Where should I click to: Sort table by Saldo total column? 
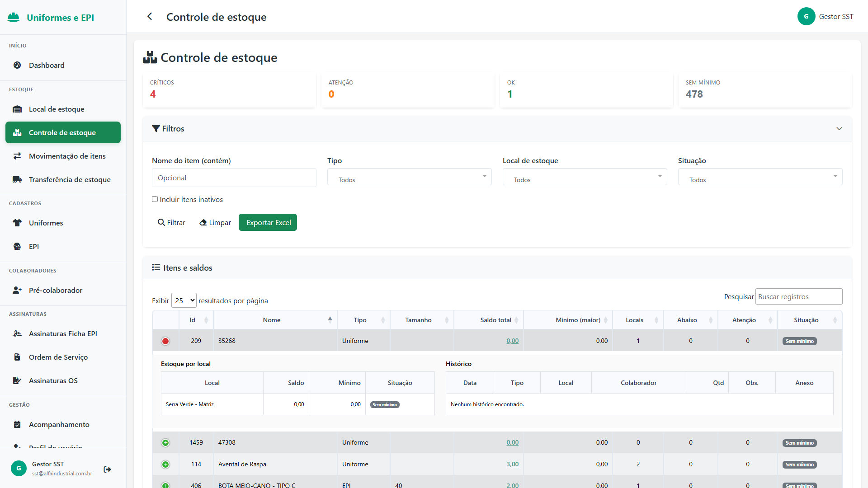[489, 320]
